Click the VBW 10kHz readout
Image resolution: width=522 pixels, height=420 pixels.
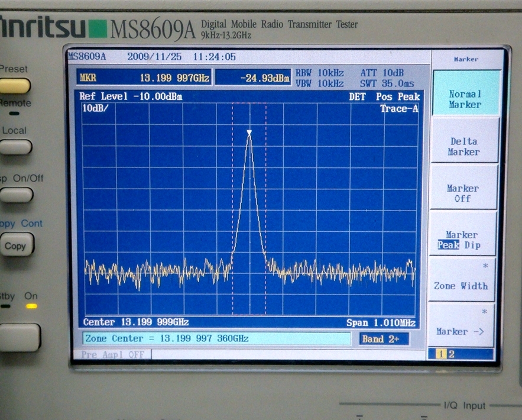click(x=320, y=83)
